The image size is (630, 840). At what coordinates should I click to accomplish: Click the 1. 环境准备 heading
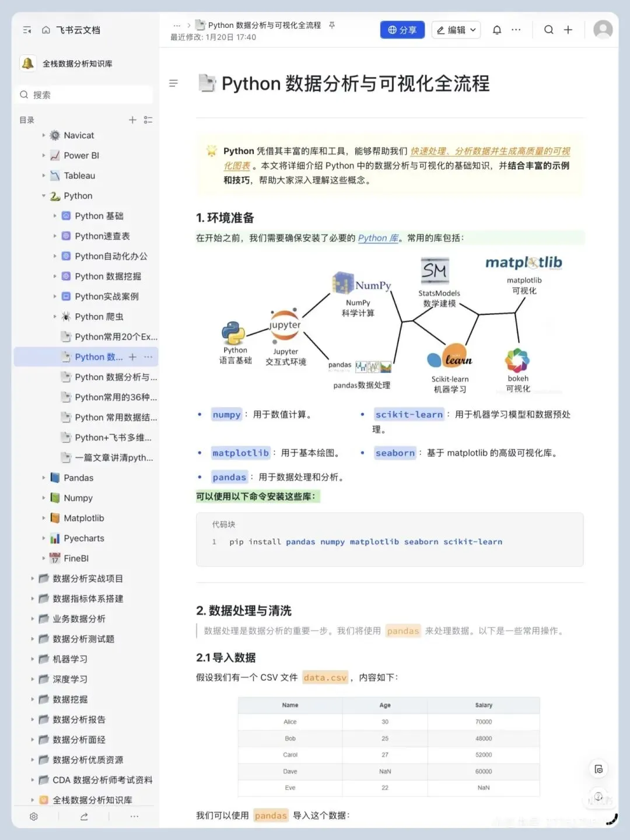[225, 218]
